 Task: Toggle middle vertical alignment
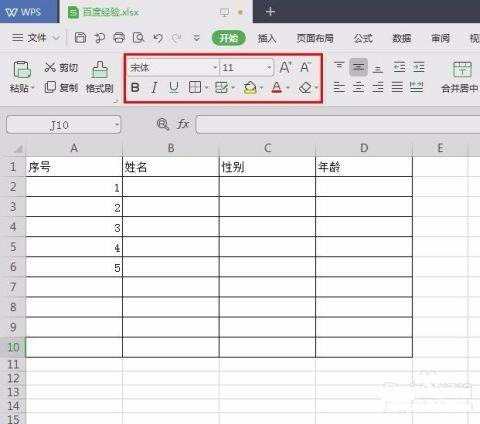click(x=358, y=67)
